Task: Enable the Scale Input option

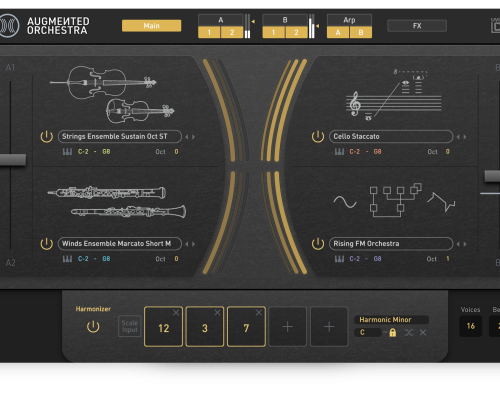Action: [x=130, y=326]
